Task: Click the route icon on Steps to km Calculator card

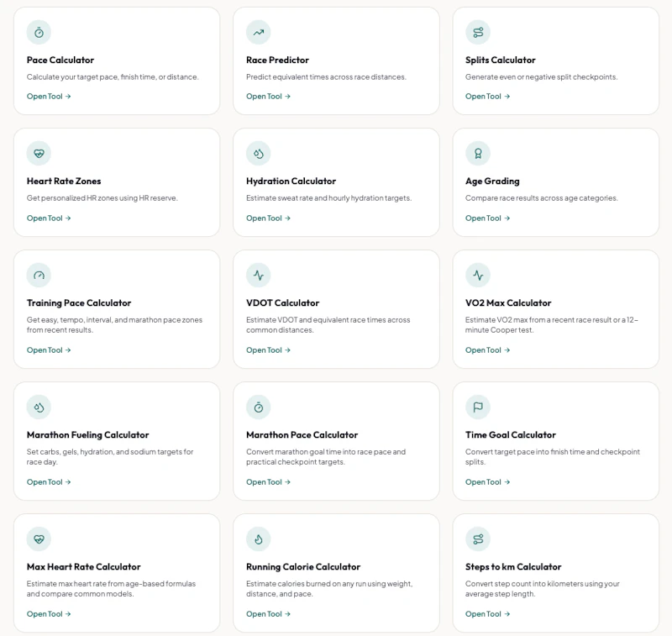Action: pyautogui.click(x=478, y=539)
